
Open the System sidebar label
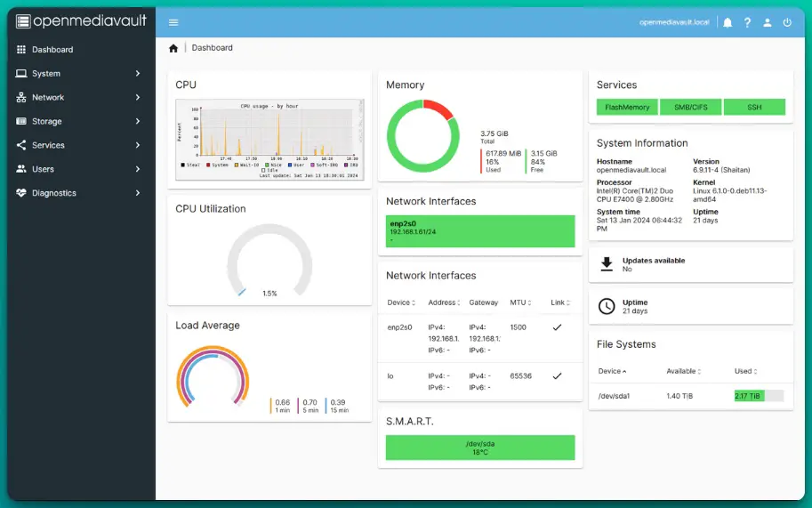(x=46, y=74)
